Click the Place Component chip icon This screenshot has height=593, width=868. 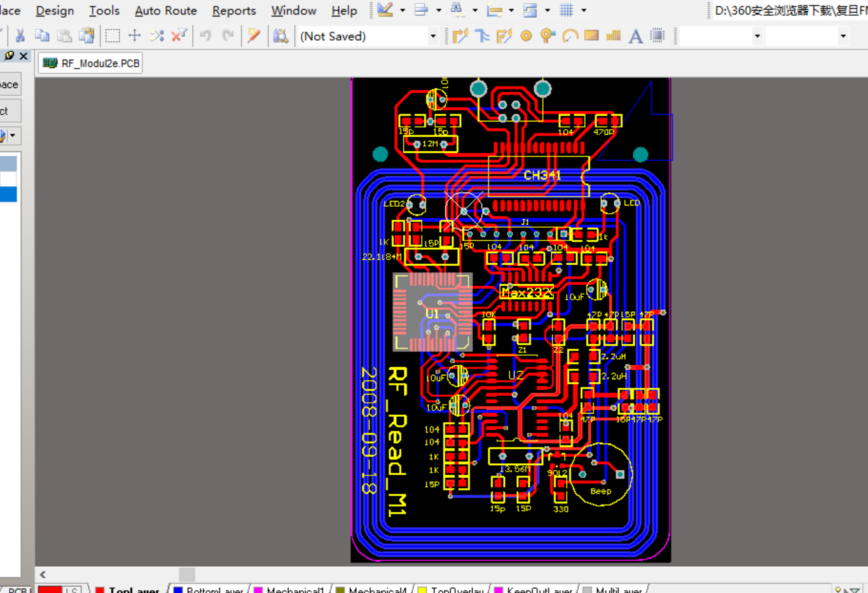(x=658, y=36)
